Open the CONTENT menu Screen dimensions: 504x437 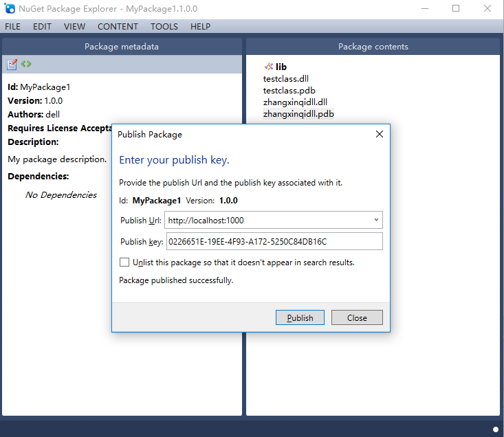(x=118, y=27)
